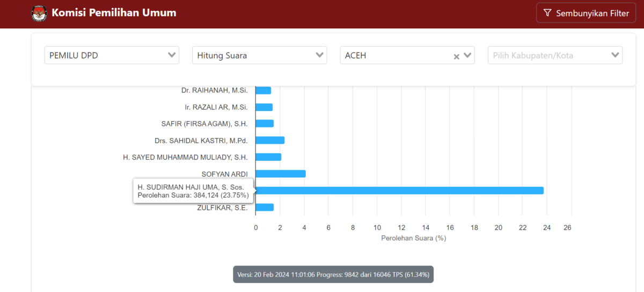Click the version progress status badge

[333, 275]
